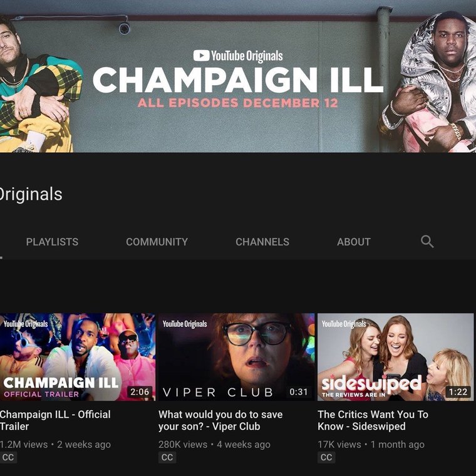The image size is (476, 476).
Task: Switch to the Playlists tab
Action: coord(52,242)
